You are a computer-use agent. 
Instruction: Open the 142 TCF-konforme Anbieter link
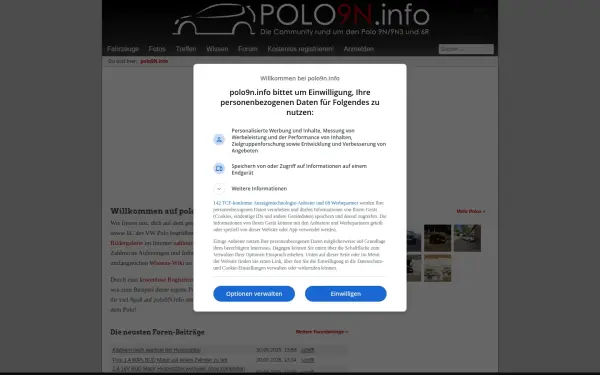tap(285, 203)
